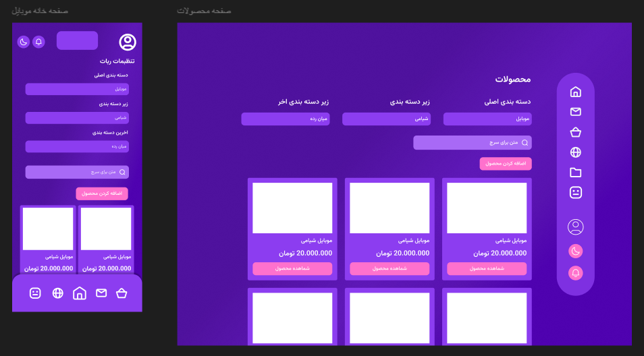The width and height of the screenshot is (644, 356).
Task: Click the shopping basket icon in the desktop sidebar
Action: point(575,132)
